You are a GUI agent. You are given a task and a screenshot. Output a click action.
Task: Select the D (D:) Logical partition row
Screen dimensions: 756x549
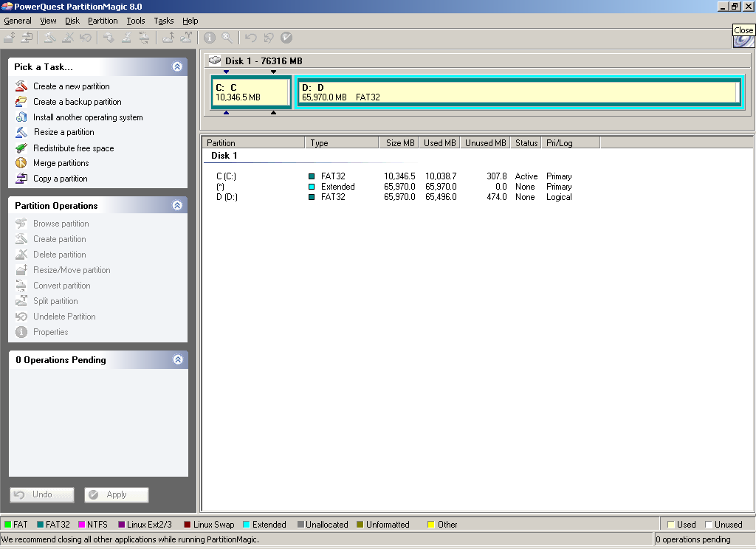(394, 197)
